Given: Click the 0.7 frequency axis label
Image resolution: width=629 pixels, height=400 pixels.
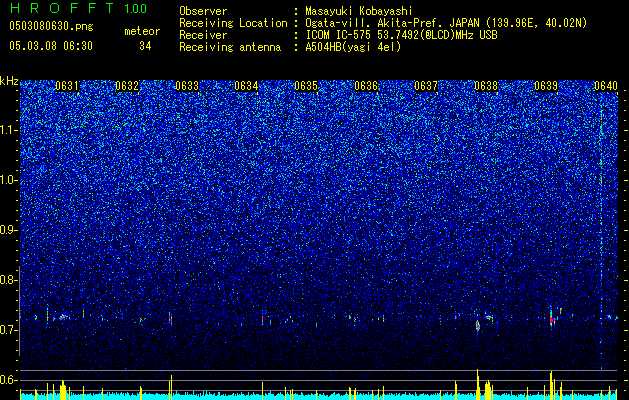Looking at the screenshot, I should pos(8,330).
